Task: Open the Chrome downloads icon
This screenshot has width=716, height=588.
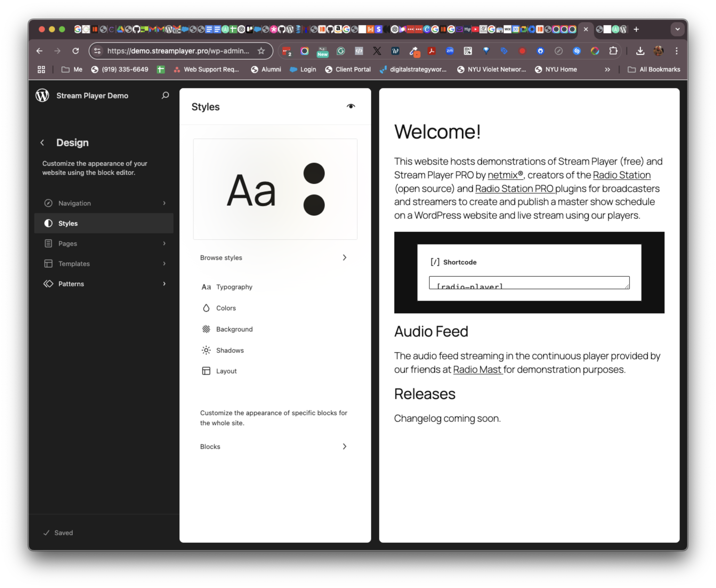Action: tap(640, 51)
